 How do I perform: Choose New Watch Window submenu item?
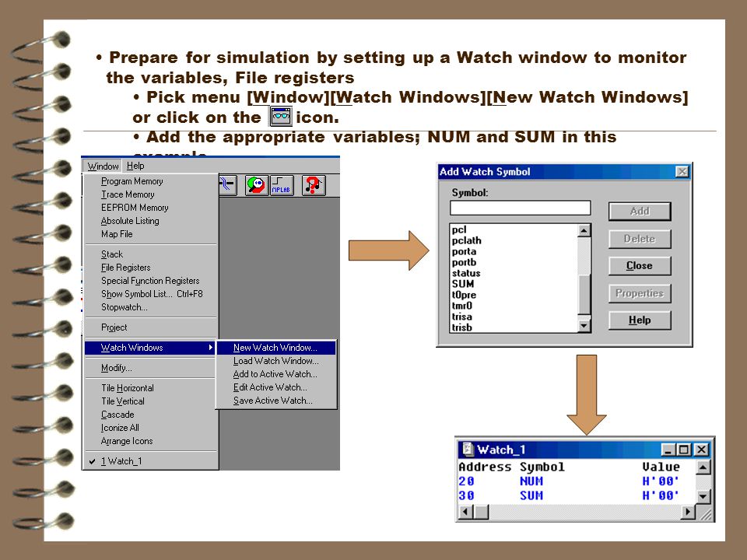pos(275,348)
